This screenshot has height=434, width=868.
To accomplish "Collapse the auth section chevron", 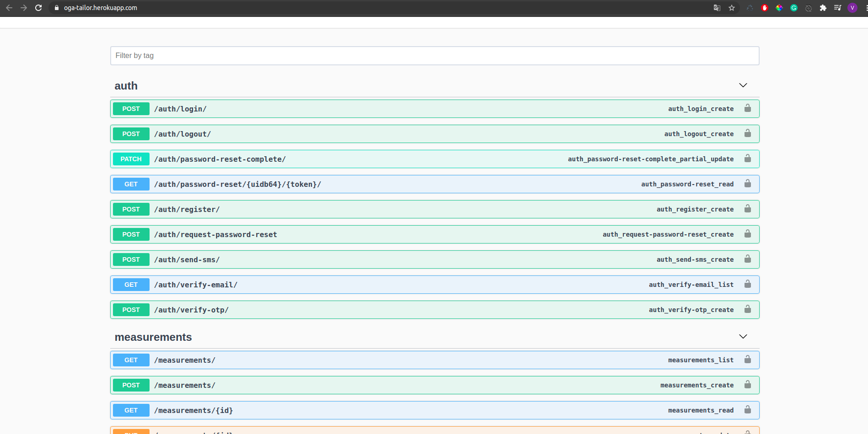I will (743, 85).
